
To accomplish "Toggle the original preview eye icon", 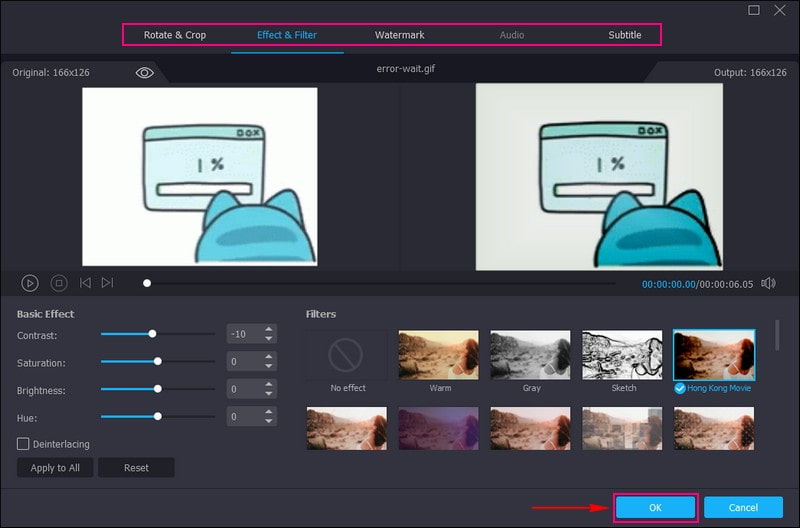I will tap(145, 73).
